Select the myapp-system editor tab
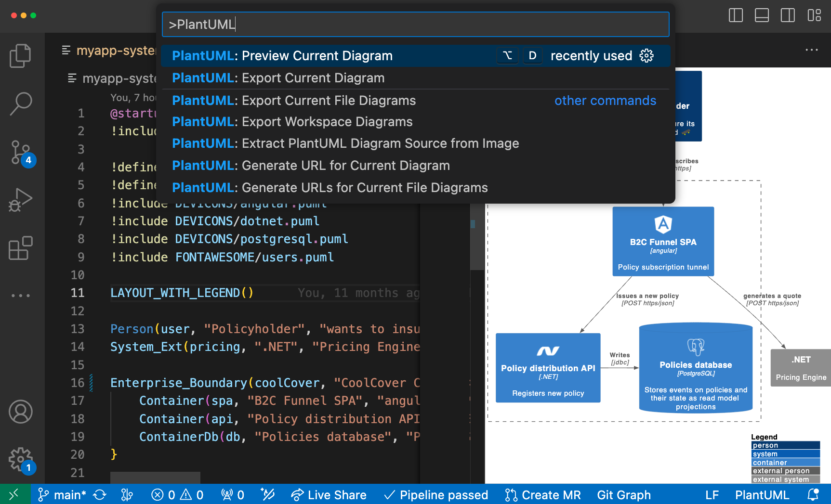Image resolution: width=831 pixels, height=504 pixels. tap(108, 50)
